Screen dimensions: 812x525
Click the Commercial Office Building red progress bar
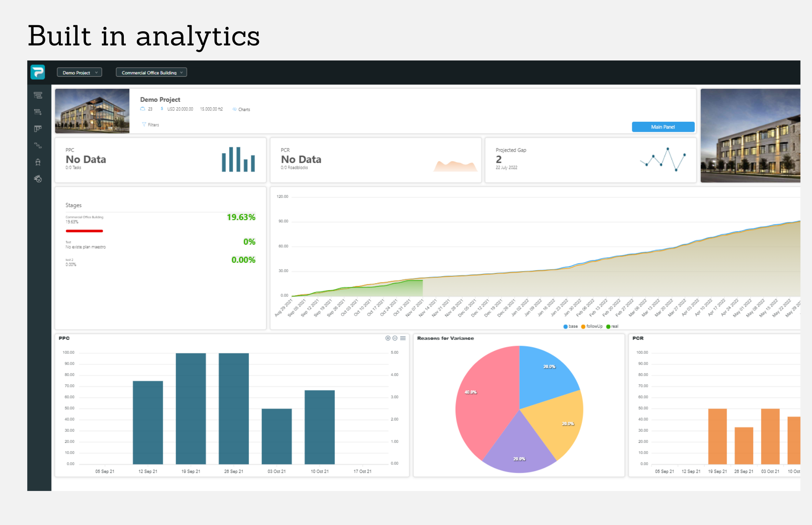pyautogui.click(x=84, y=231)
